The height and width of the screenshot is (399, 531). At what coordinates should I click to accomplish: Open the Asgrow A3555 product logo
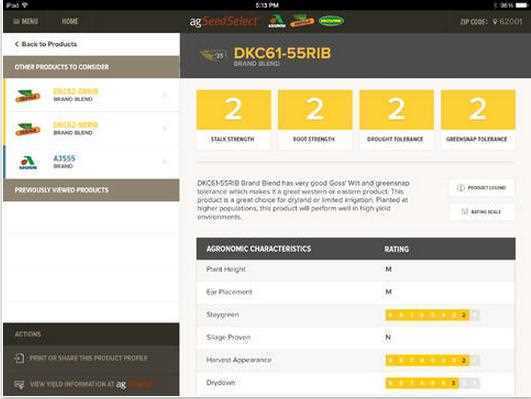point(28,162)
